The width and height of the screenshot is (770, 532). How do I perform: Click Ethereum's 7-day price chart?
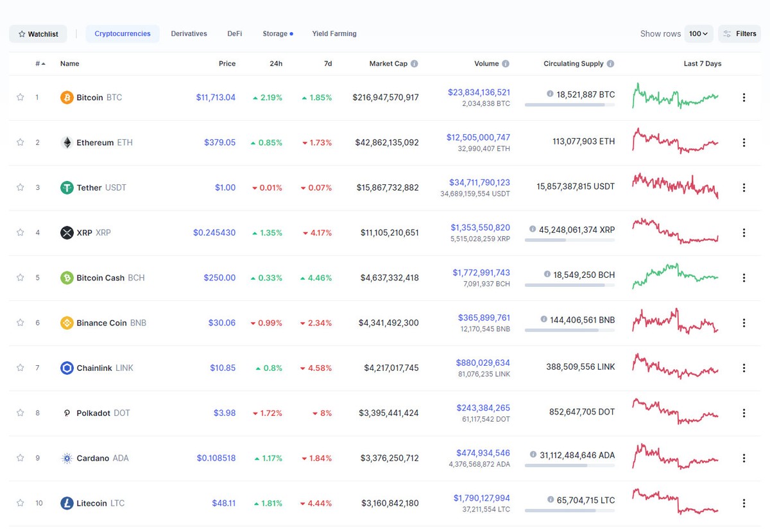point(675,142)
